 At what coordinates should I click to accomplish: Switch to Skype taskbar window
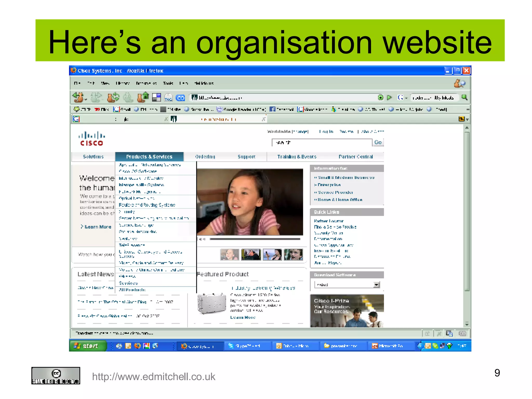[247, 346]
